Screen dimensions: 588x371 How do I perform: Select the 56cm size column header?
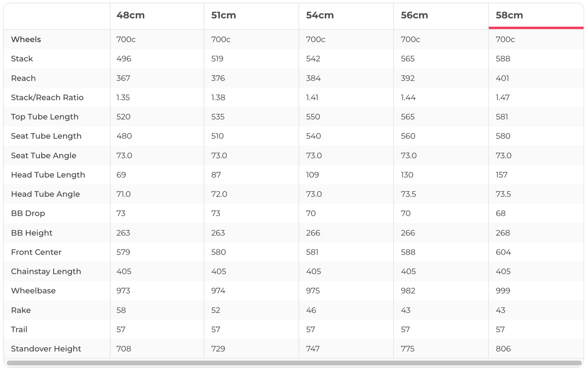[x=414, y=15]
